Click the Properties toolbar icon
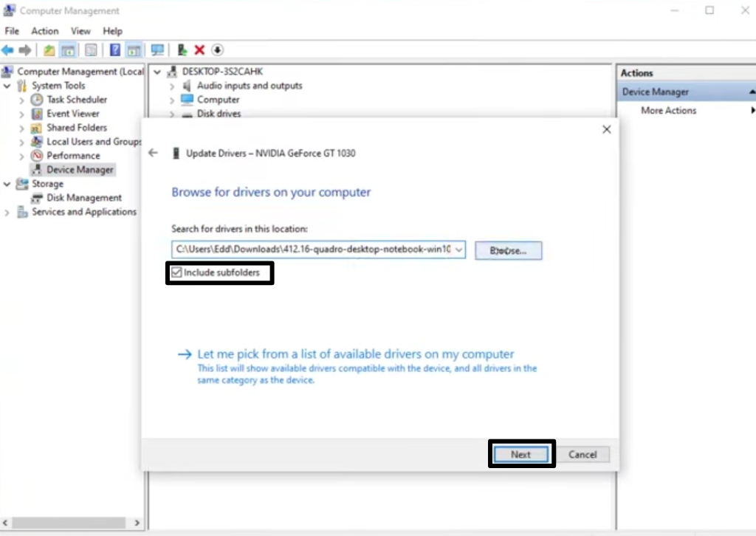 tap(91, 49)
